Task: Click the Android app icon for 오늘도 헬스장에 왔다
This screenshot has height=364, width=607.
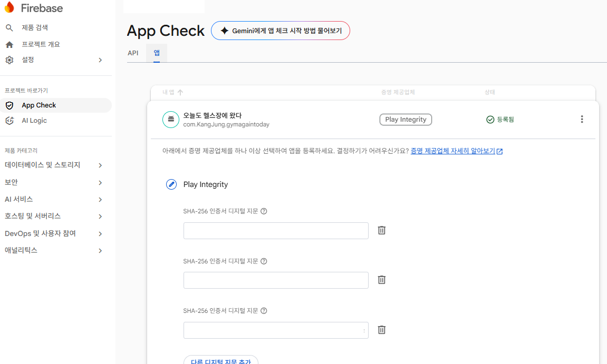Action: [171, 120]
